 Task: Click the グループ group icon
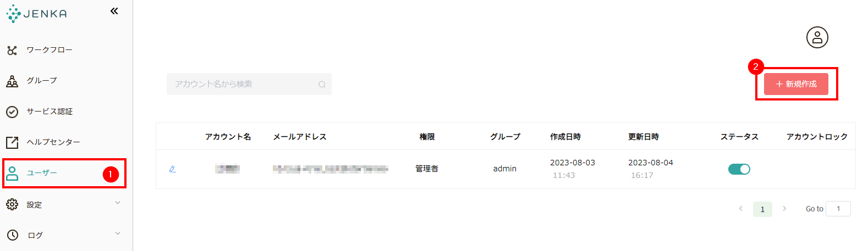point(12,81)
